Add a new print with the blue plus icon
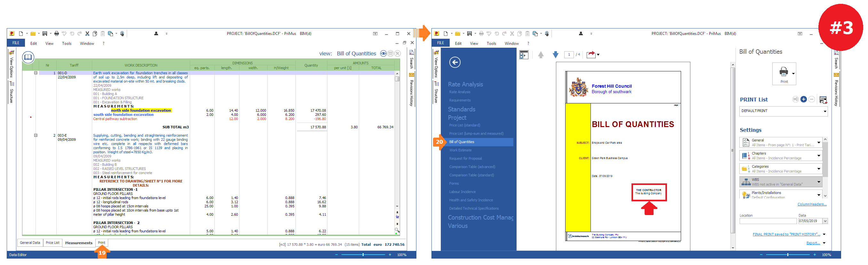The width and height of the screenshot is (868, 265). pyautogui.click(x=804, y=100)
